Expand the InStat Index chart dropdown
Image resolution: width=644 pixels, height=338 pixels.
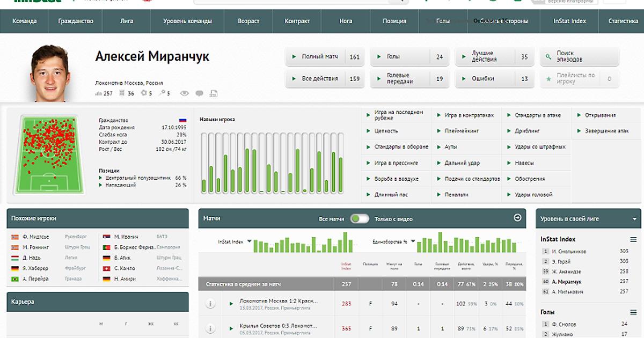coord(249,242)
